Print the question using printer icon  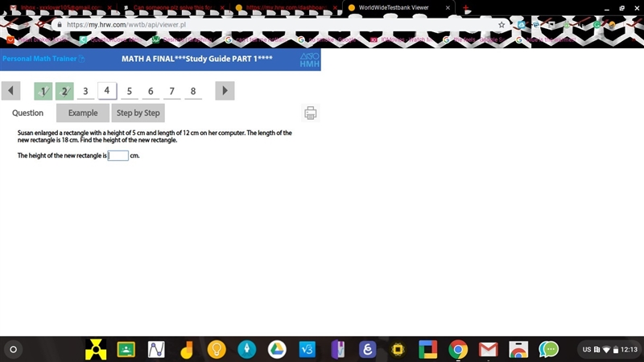pyautogui.click(x=311, y=113)
